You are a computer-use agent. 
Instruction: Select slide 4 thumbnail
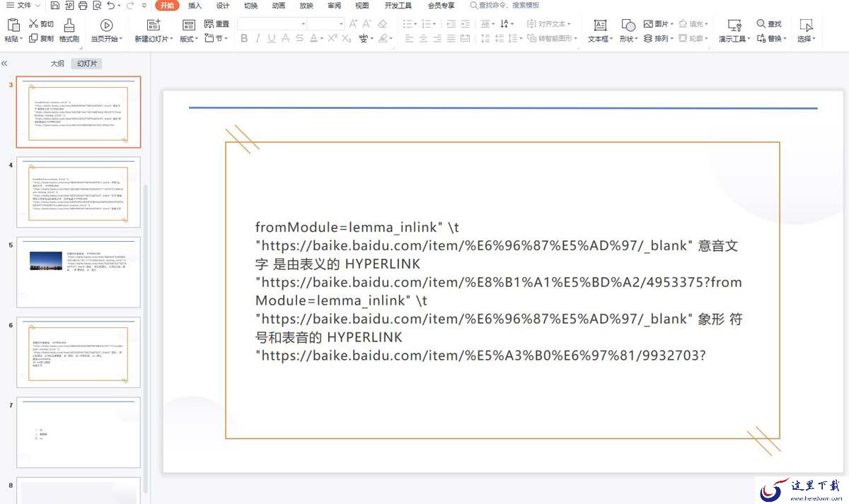coord(79,192)
